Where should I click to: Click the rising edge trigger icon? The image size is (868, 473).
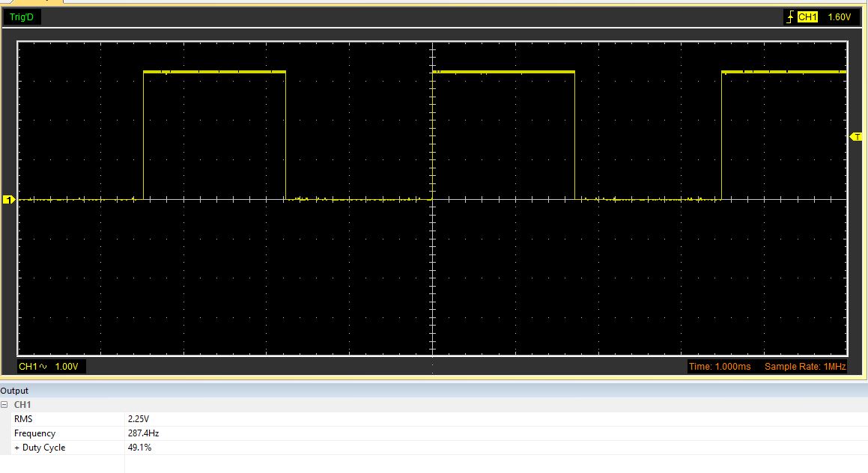[x=790, y=17]
